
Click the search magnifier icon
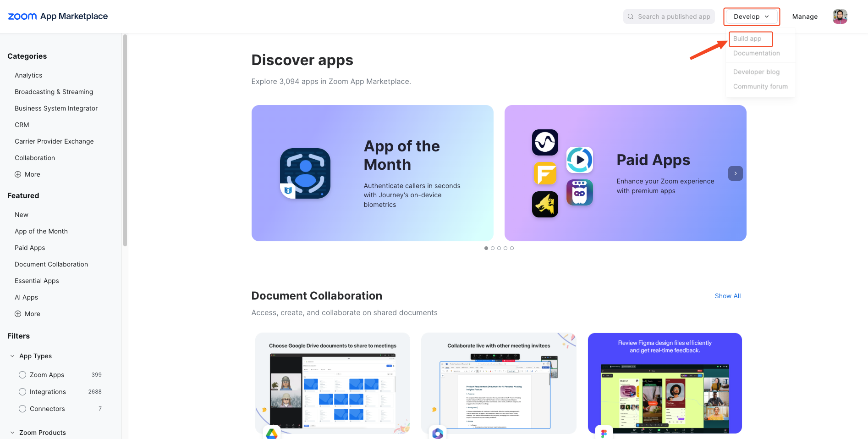(x=631, y=17)
